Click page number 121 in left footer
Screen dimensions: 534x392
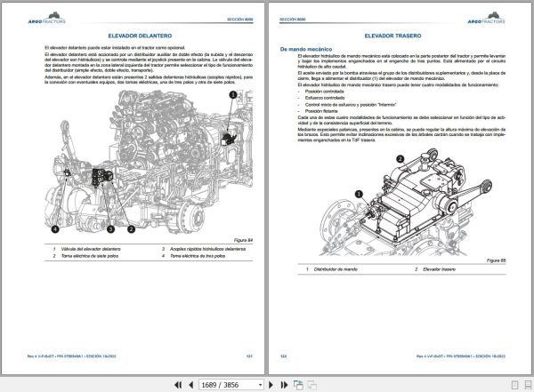249,356
